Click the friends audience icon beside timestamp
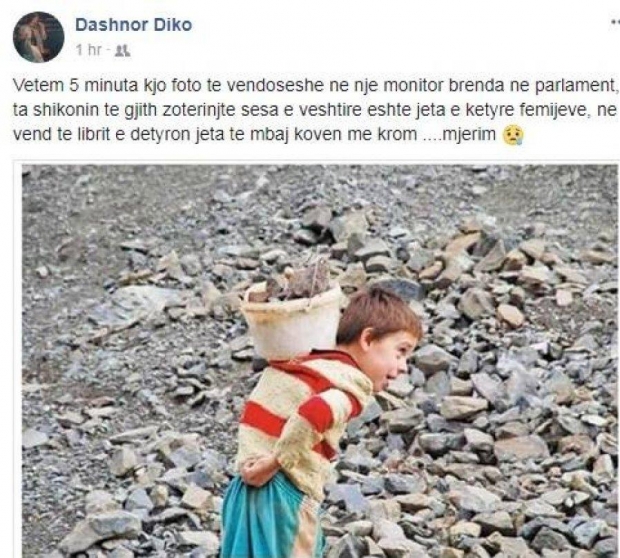 pos(122,51)
